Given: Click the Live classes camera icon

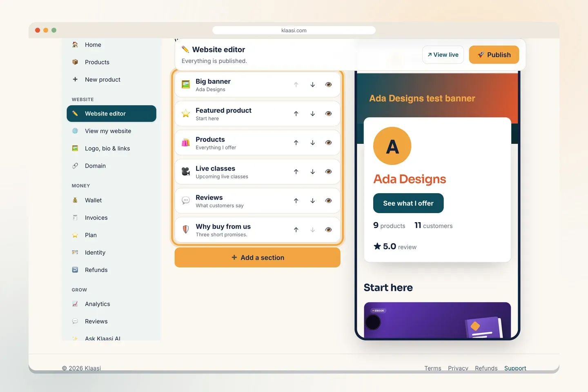Looking at the screenshot, I should click(186, 171).
